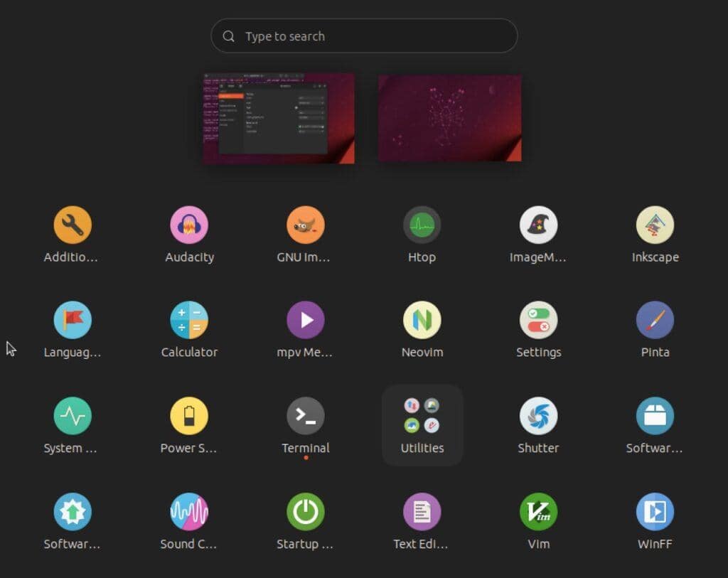Launch Software Updater arrow icon
The image size is (728, 578).
(x=73, y=512)
